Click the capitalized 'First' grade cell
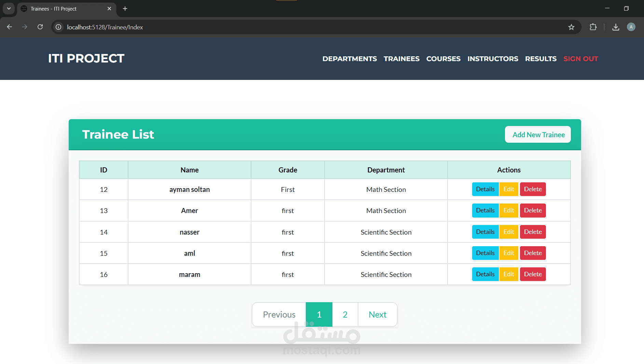 click(288, 190)
